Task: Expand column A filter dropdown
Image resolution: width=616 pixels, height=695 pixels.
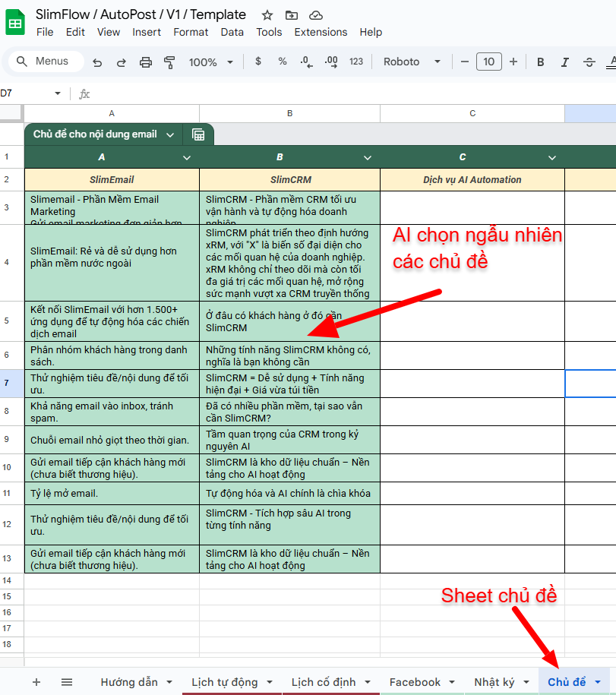Action: click(x=188, y=157)
